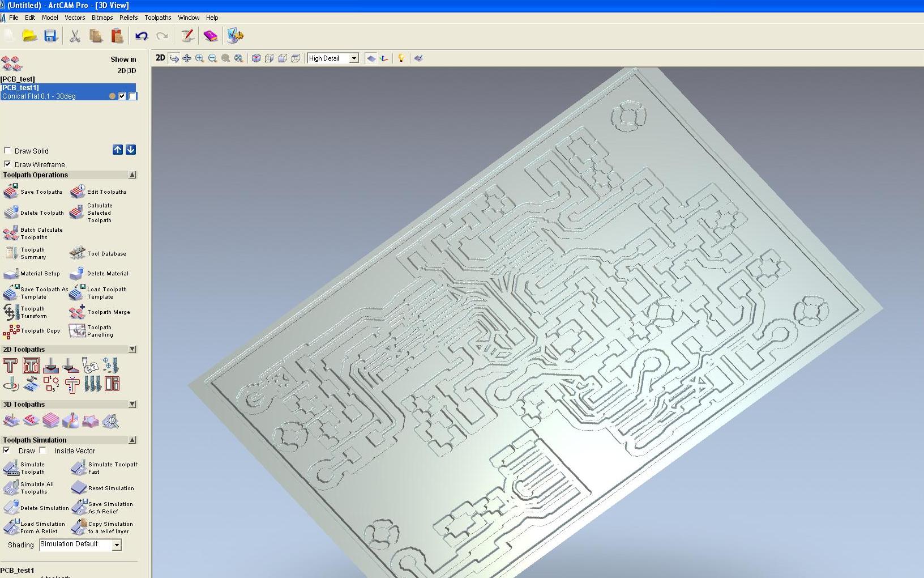Click Save Toolpath As Template
This screenshot has height=578, width=924.
pos(35,293)
